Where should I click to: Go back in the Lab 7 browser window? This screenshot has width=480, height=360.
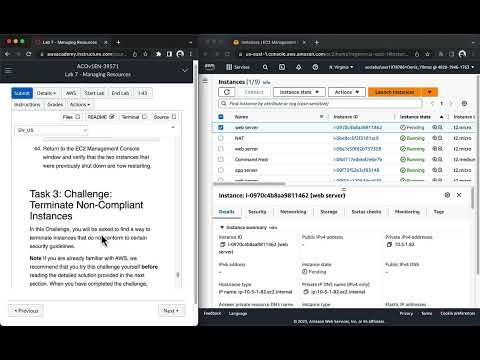click(7, 54)
